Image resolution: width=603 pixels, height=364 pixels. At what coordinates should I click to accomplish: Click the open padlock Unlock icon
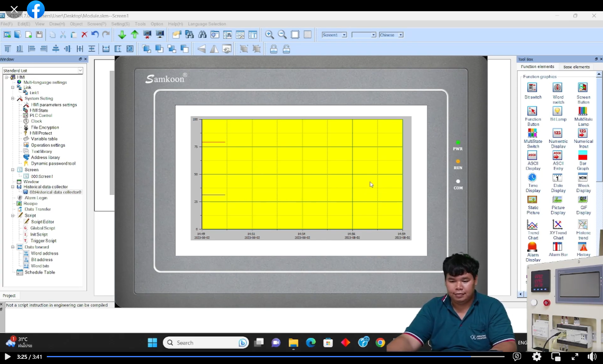[x=286, y=49]
